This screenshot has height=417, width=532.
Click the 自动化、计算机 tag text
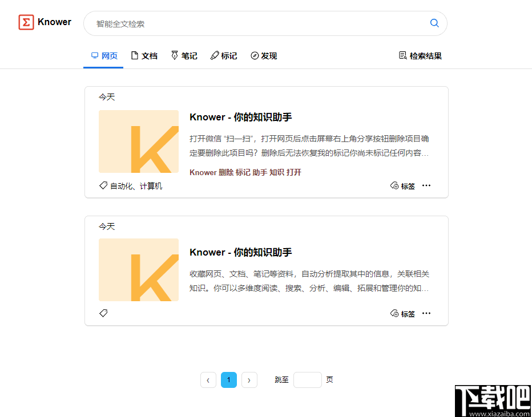click(136, 186)
